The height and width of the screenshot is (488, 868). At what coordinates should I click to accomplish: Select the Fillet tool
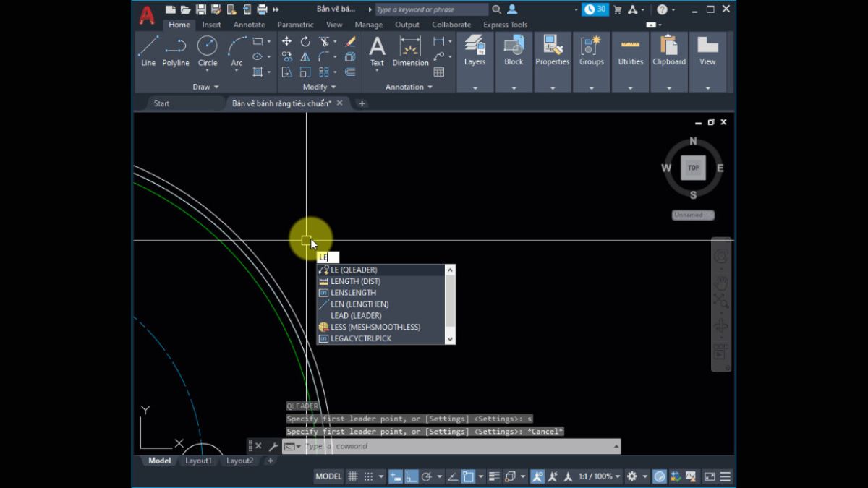[x=324, y=56]
